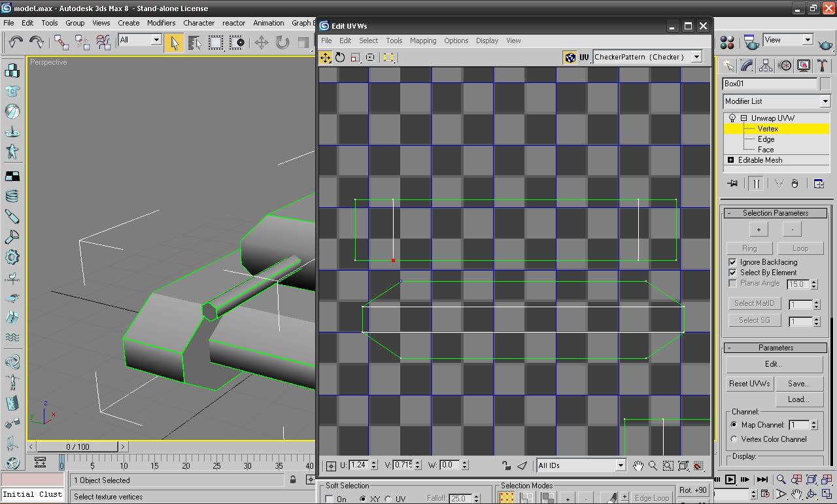
Task: Click the Box01 object name field
Action: click(770, 84)
